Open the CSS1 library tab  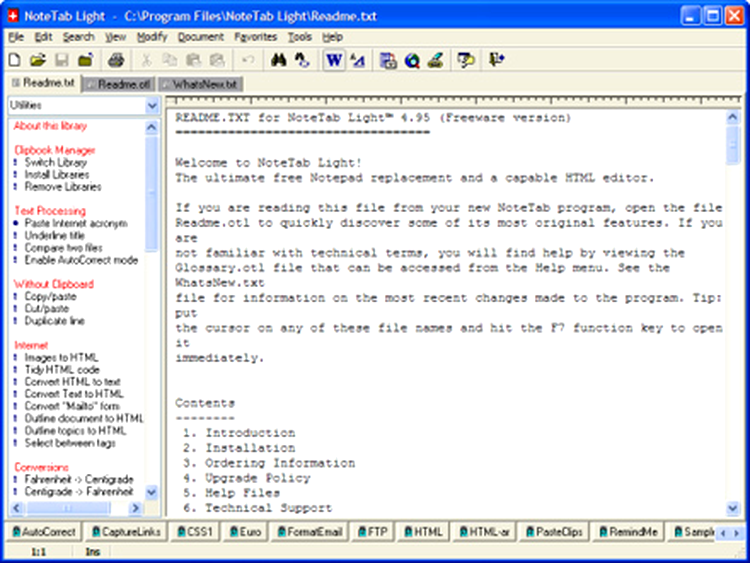point(194,532)
